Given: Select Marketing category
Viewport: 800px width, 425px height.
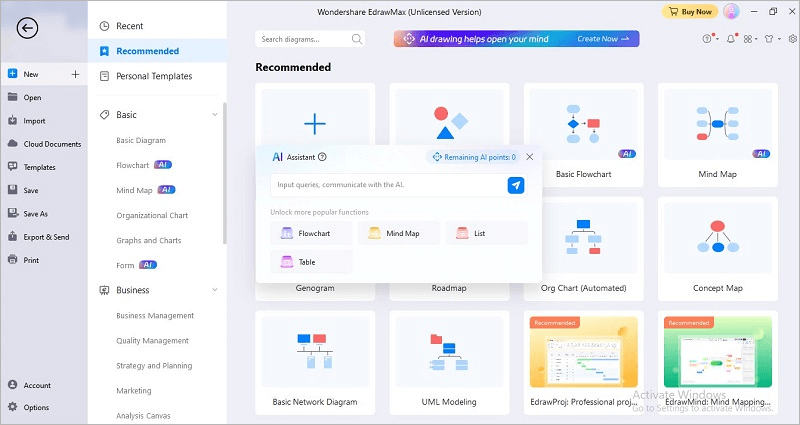Looking at the screenshot, I should (134, 390).
